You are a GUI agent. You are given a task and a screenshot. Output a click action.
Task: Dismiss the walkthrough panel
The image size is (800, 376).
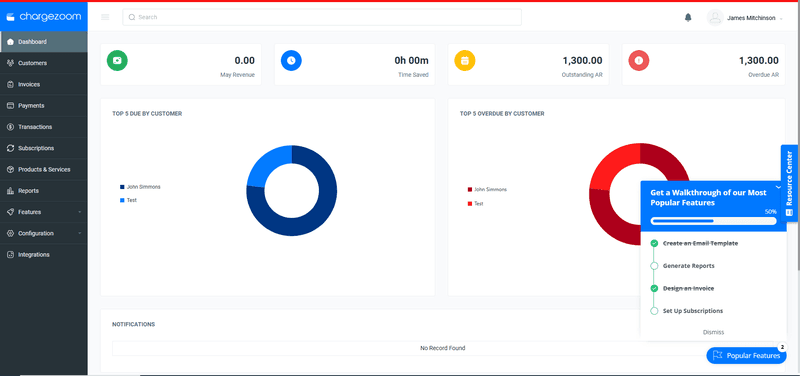point(713,332)
